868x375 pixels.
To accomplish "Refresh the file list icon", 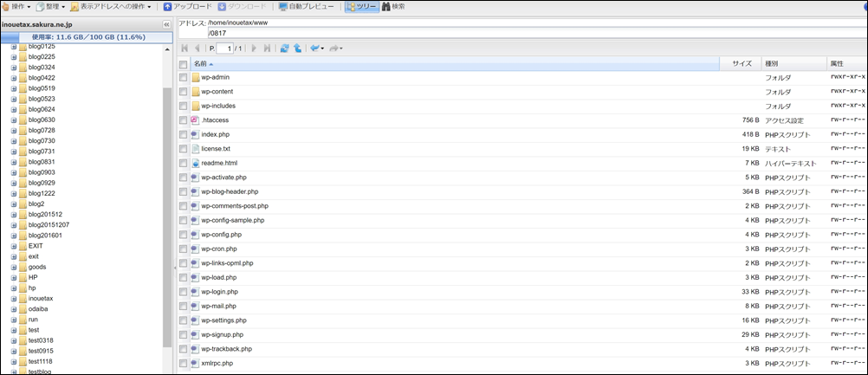I will (x=284, y=48).
